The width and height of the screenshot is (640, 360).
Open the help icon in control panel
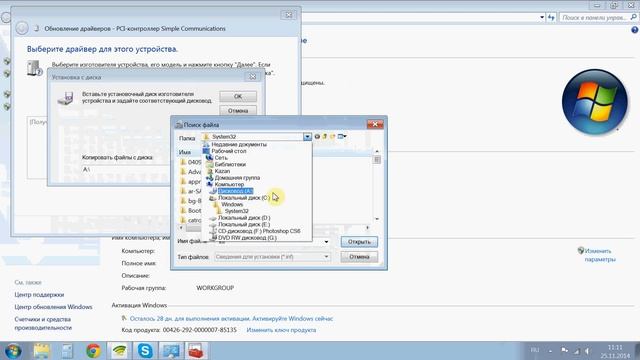point(634,30)
